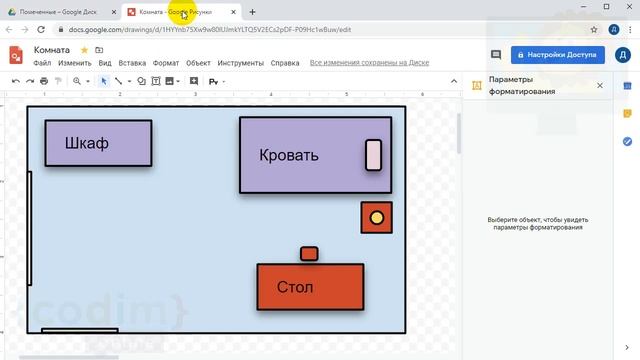Switch to the Google Диск browser tab
Image resolution: width=640 pixels, height=360 pixels.
tap(58, 12)
